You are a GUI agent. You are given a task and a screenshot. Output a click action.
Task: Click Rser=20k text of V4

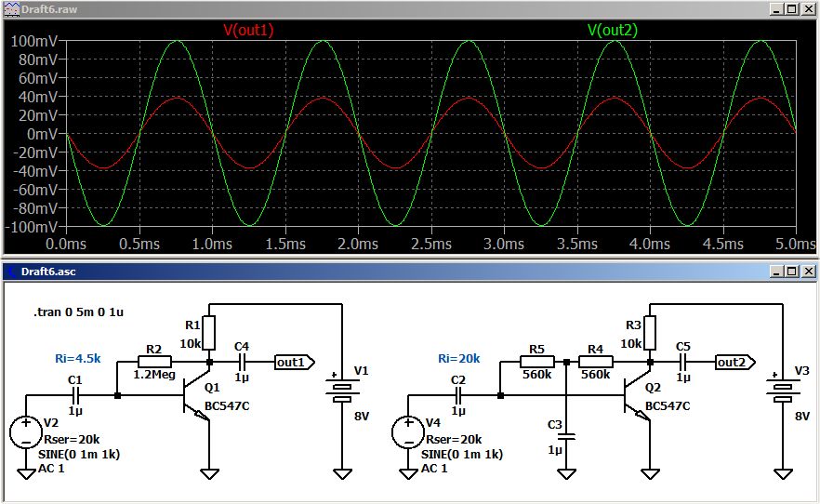(454, 439)
